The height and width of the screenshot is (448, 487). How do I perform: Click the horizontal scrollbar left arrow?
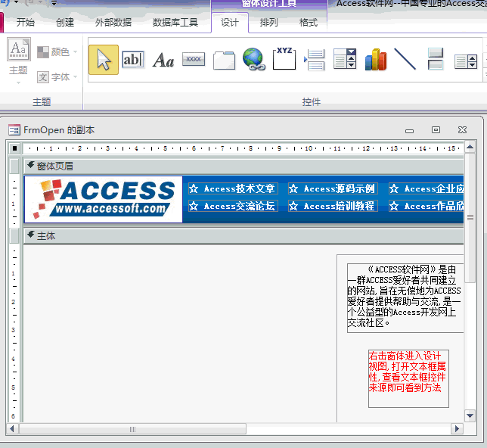click(x=12, y=429)
